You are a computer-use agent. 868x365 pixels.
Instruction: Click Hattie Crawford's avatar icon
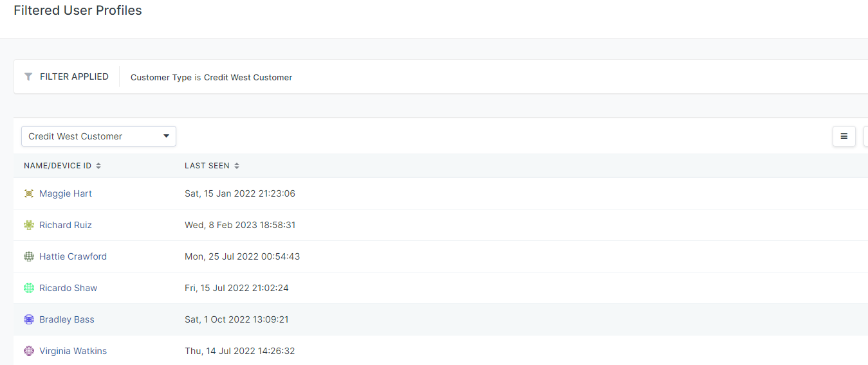point(29,256)
